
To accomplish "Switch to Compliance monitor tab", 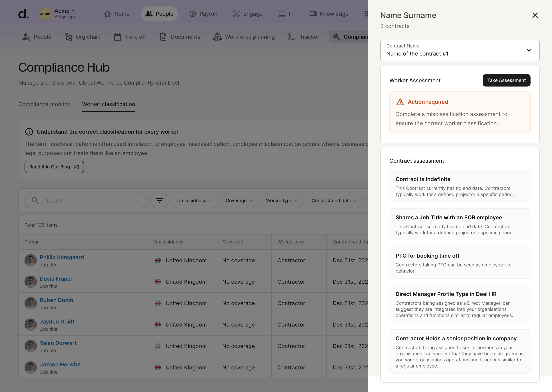I will coord(44,104).
